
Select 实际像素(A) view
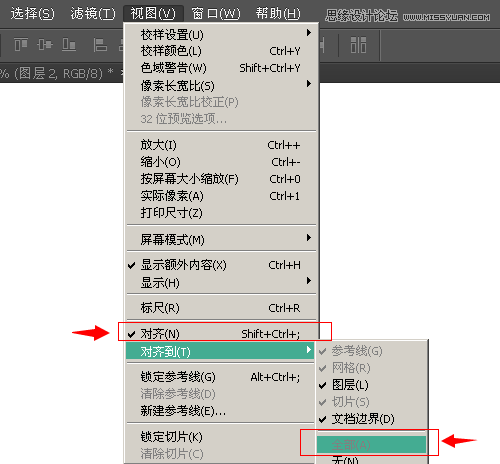(x=220, y=196)
